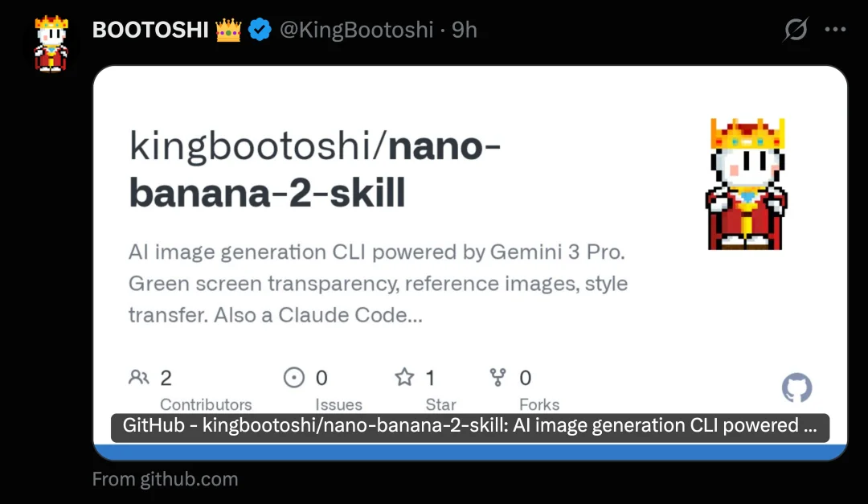Image resolution: width=868 pixels, height=504 pixels.
Task: Click the Star icon on the repo card
Action: pyautogui.click(x=406, y=377)
